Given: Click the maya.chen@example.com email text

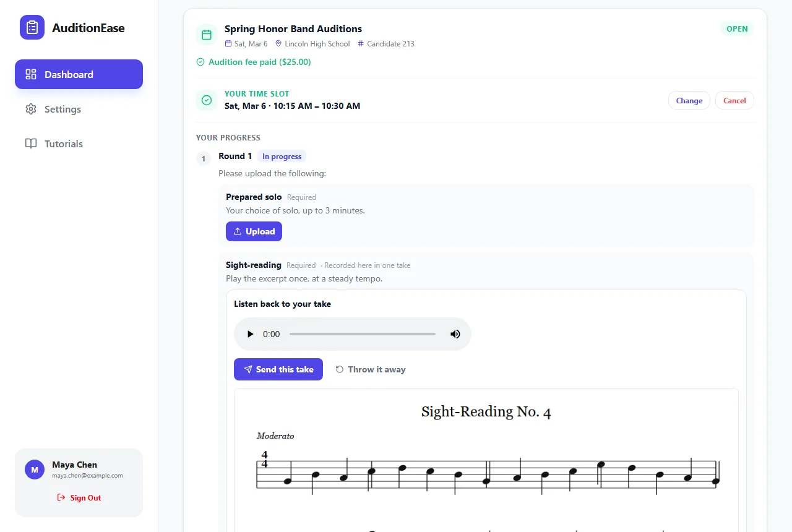Looking at the screenshot, I should pos(87,476).
